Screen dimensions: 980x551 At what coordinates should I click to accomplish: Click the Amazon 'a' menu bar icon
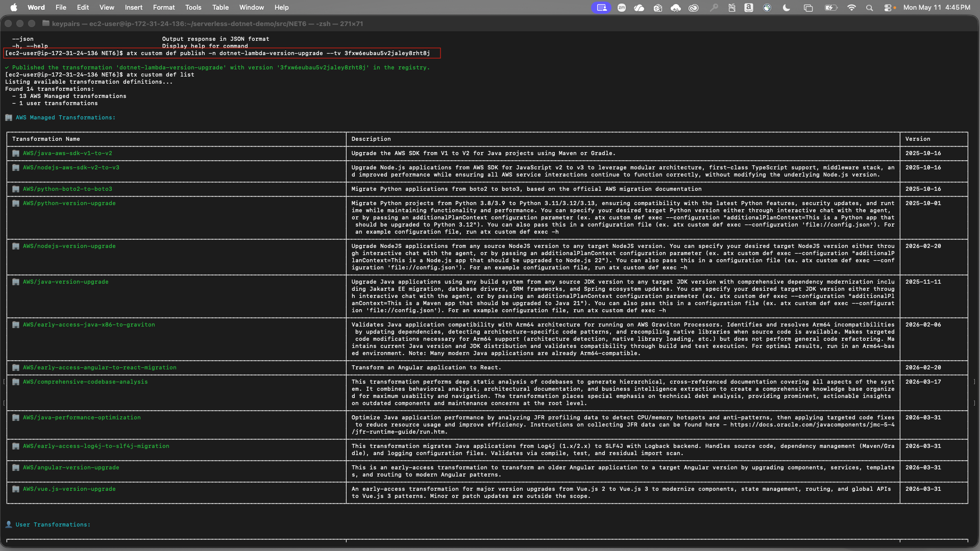749,8
